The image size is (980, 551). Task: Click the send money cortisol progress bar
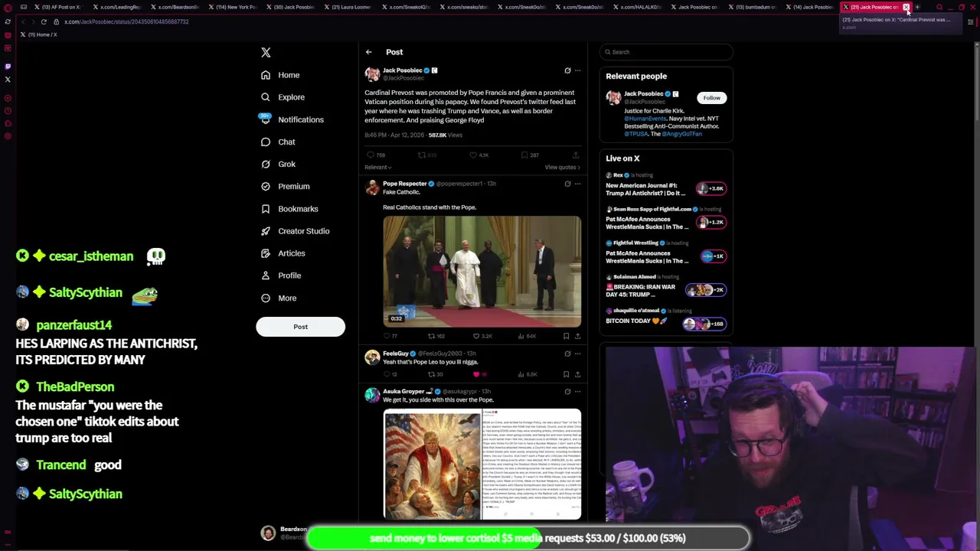click(x=528, y=538)
